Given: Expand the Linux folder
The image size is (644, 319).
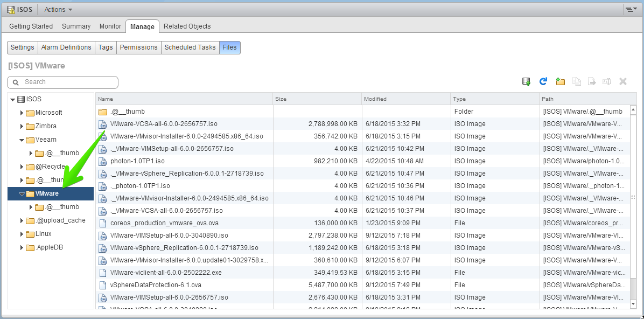Looking at the screenshot, I should point(22,234).
